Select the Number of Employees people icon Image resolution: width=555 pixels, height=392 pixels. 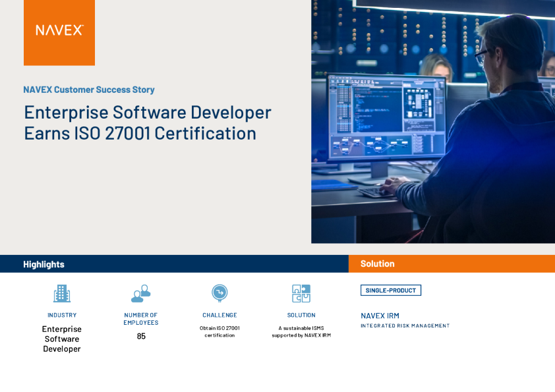pyautogui.click(x=140, y=293)
